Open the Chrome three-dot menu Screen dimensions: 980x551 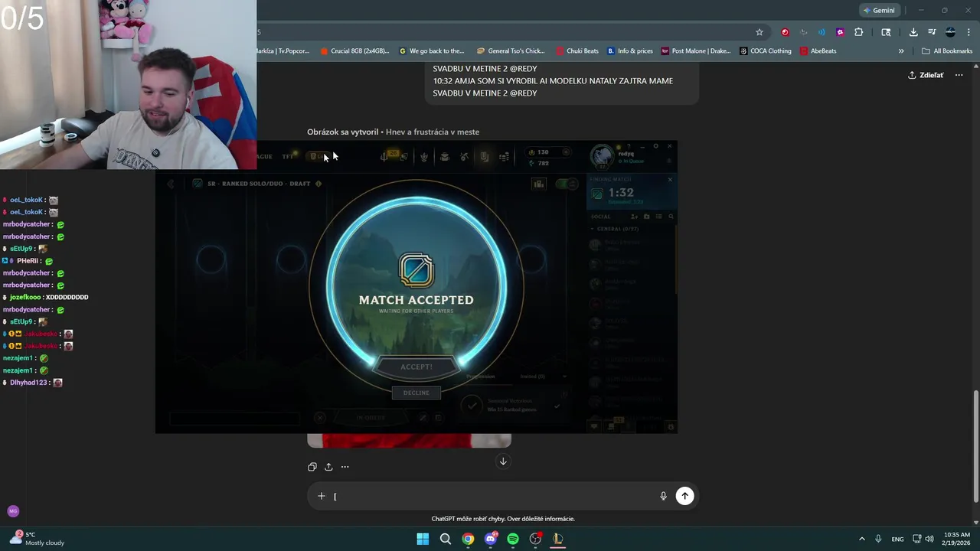click(x=969, y=32)
